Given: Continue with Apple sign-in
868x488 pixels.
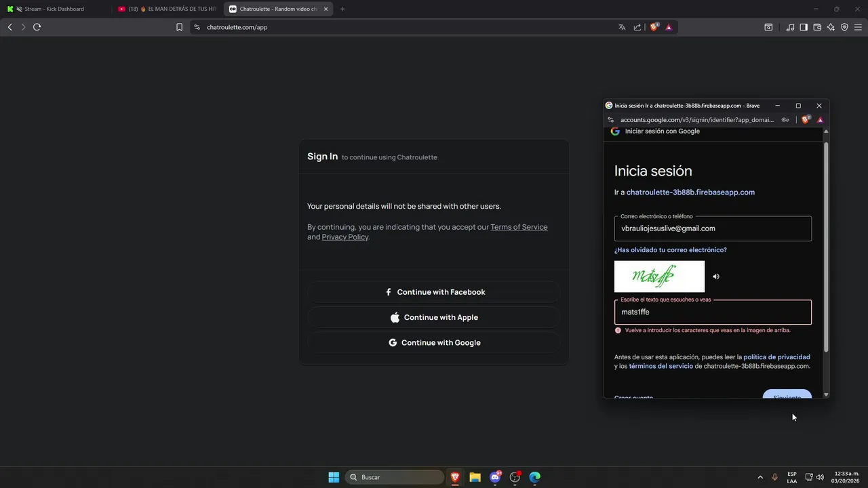Looking at the screenshot, I should click(434, 317).
